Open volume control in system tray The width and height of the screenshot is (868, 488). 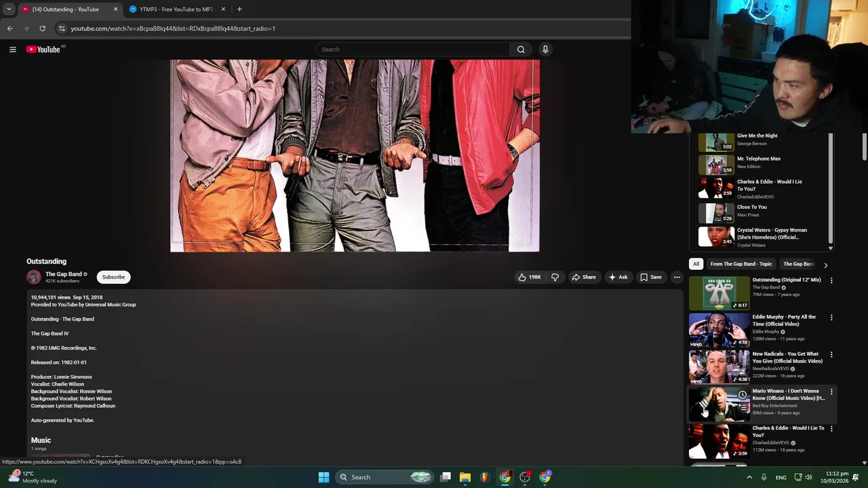coord(808,477)
